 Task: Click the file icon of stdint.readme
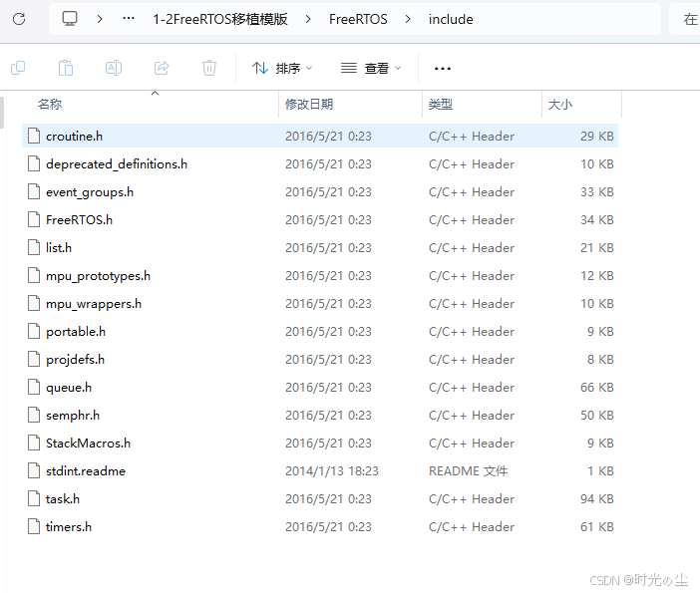pos(34,470)
